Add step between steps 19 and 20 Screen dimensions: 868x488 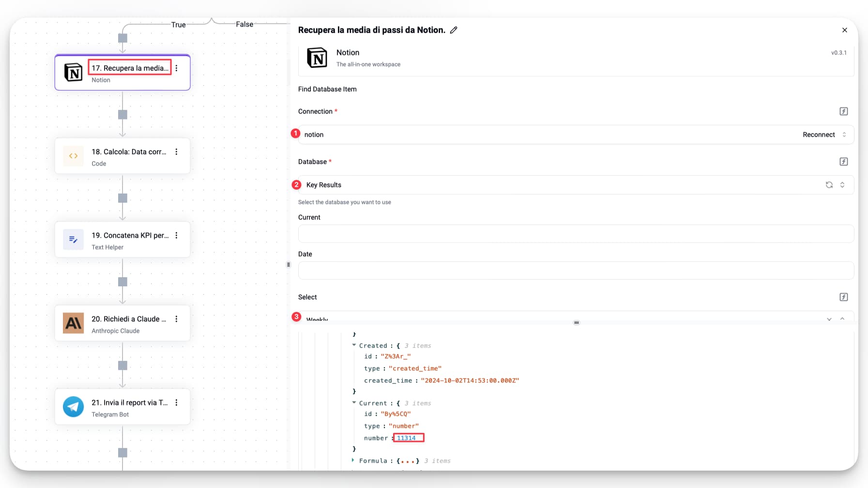(122, 282)
